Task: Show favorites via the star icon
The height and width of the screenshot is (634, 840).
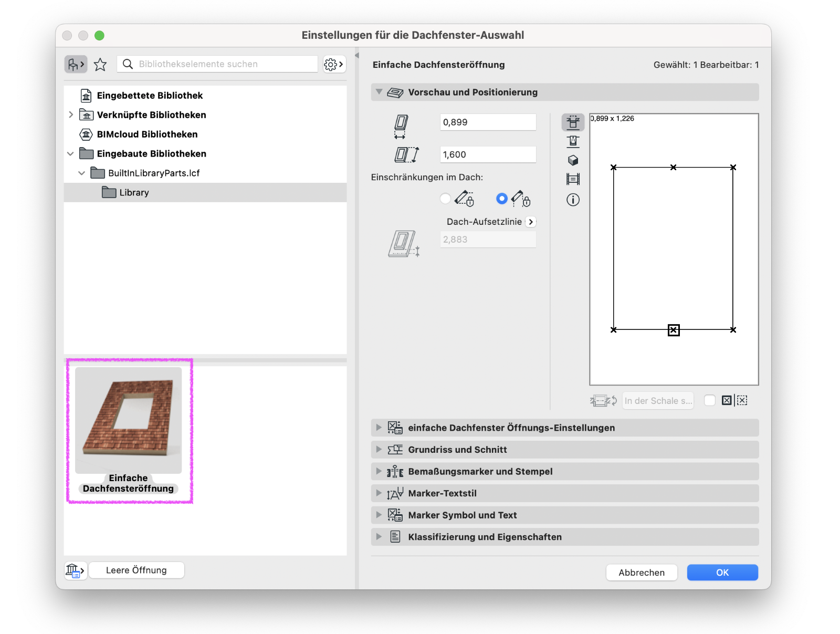Action: 100,64
